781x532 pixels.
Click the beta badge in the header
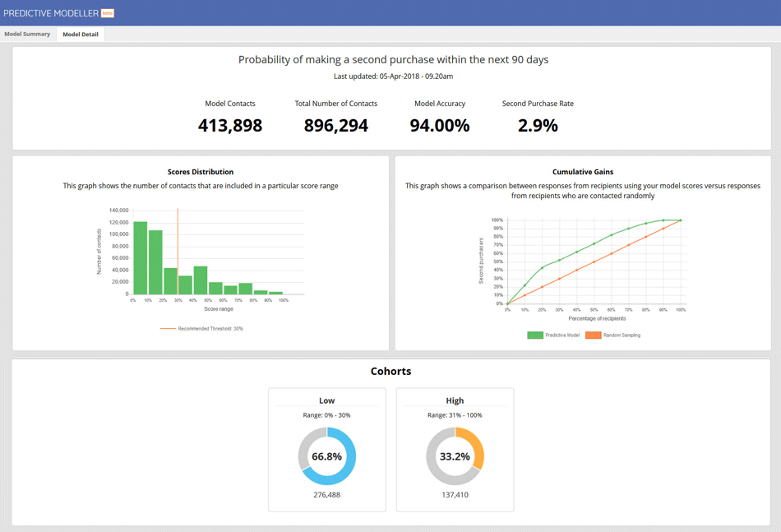coord(108,13)
